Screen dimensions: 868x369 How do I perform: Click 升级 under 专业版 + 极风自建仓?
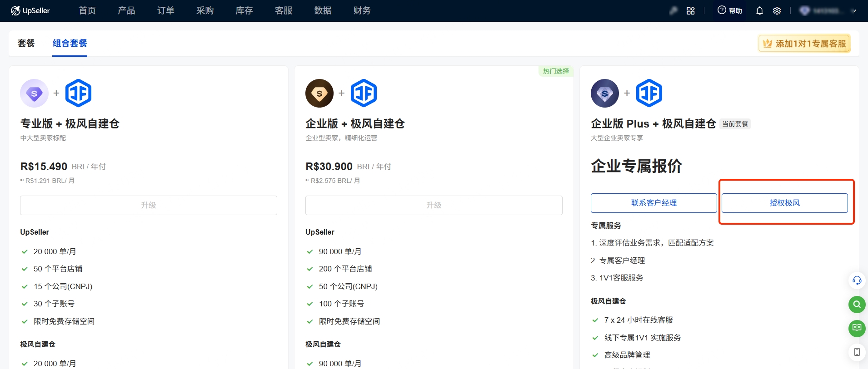pos(149,205)
